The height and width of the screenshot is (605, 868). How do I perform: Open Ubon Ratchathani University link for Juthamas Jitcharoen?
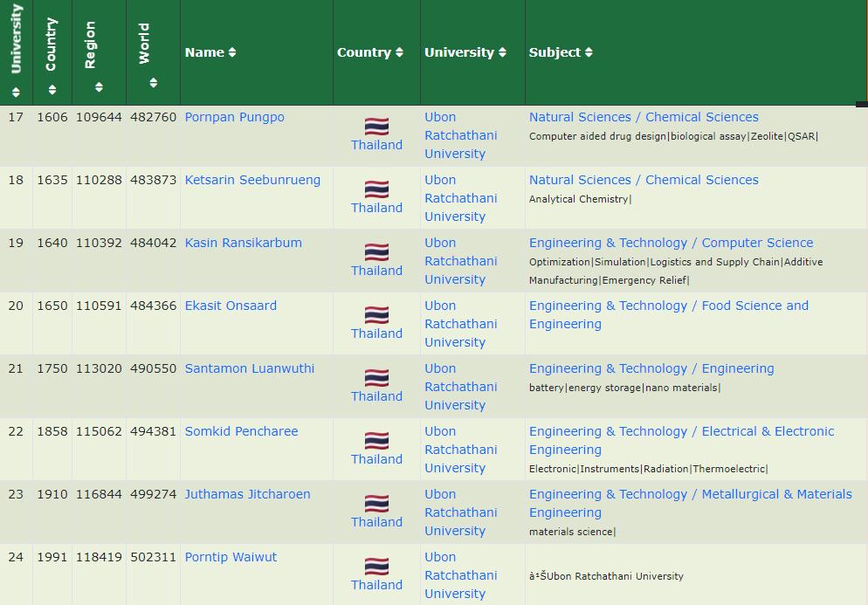pos(460,512)
